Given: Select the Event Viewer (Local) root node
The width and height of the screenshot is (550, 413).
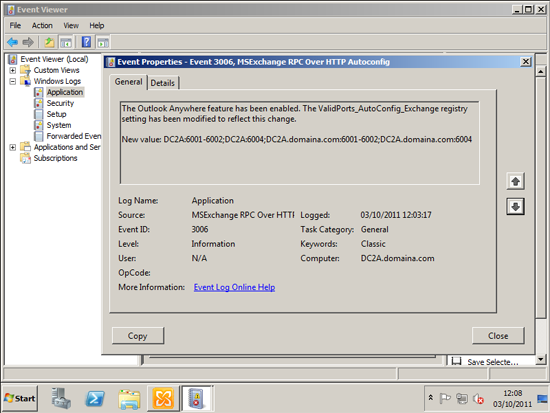Looking at the screenshot, I should point(54,59).
